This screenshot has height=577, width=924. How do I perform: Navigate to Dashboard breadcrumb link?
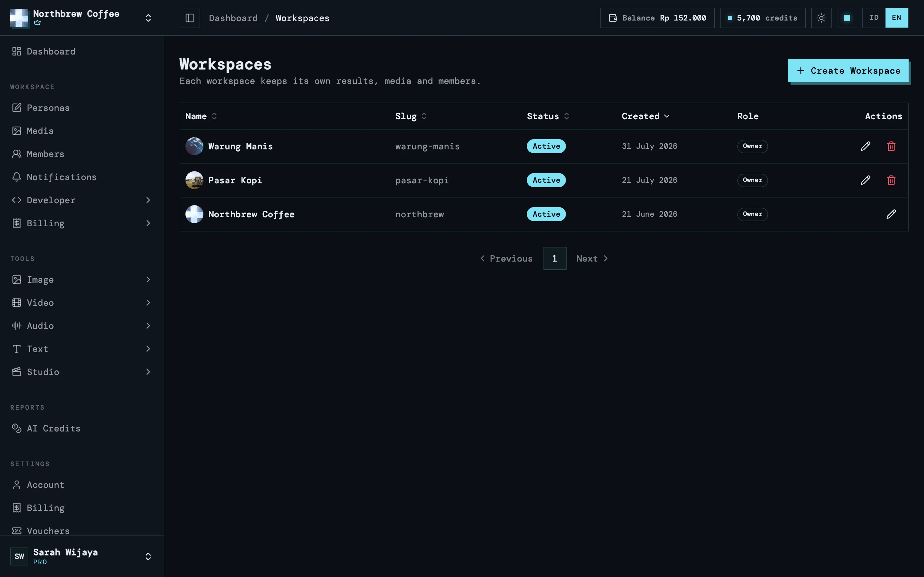tap(233, 18)
